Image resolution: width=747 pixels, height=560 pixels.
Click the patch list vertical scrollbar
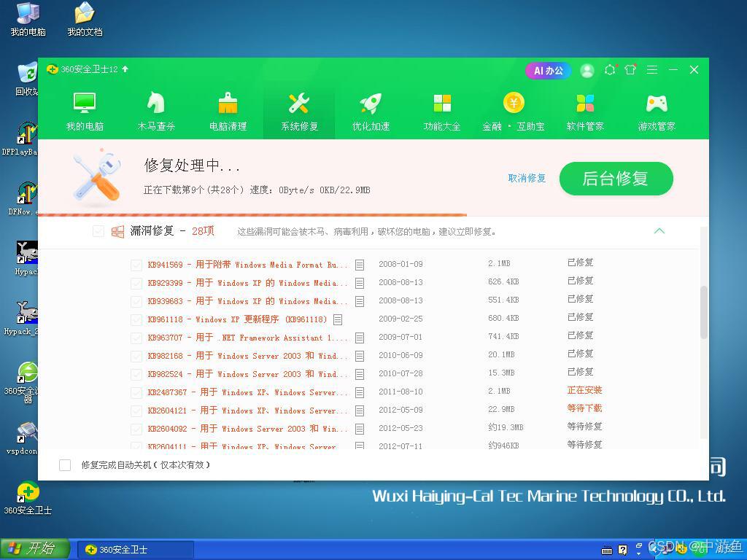[704, 312]
